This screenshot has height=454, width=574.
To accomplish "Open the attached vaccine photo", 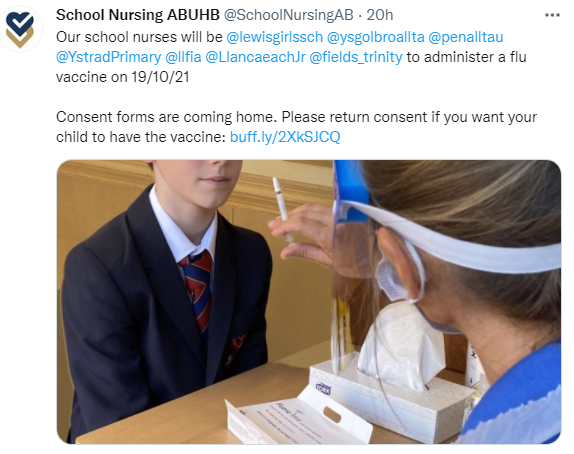I will (309, 302).
